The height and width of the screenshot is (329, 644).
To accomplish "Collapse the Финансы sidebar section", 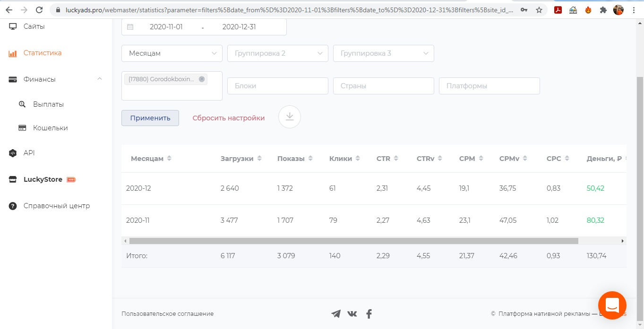I will tap(99, 79).
